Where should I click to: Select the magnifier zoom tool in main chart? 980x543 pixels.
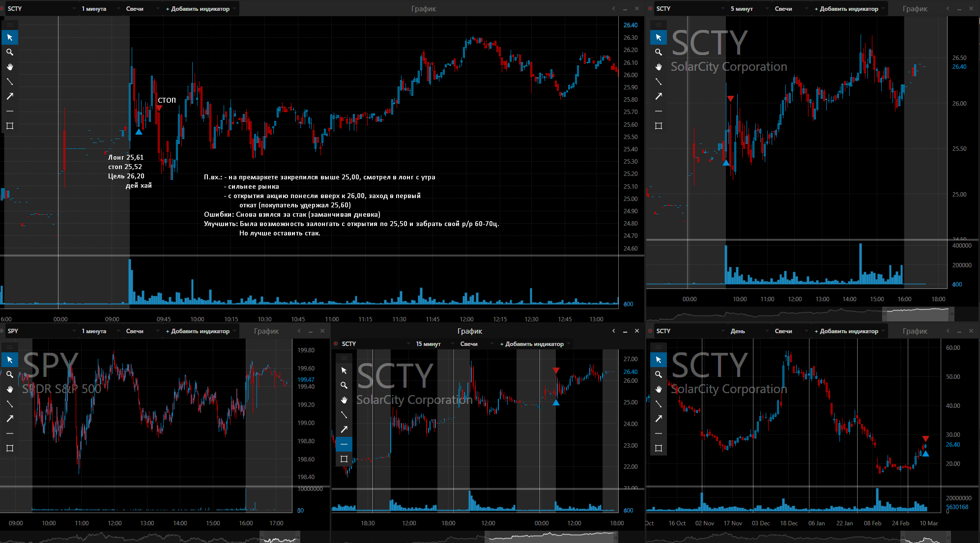click(10, 52)
